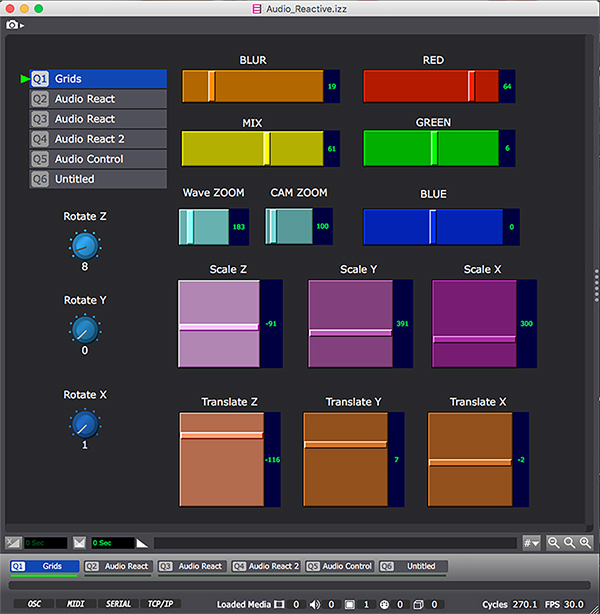Click the BLUR orange slider
Viewport: 600px width, 614px height.
click(253, 87)
